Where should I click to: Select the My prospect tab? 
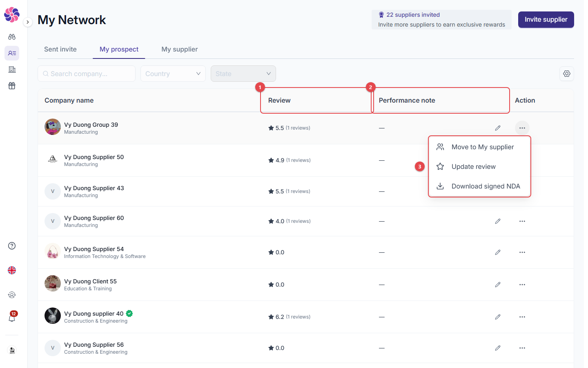(119, 49)
